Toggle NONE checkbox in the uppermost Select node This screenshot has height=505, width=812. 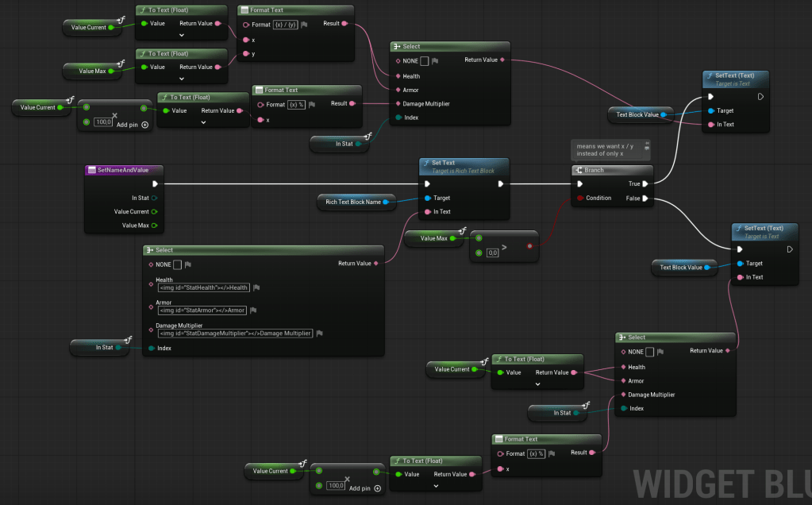[x=425, y=60]
